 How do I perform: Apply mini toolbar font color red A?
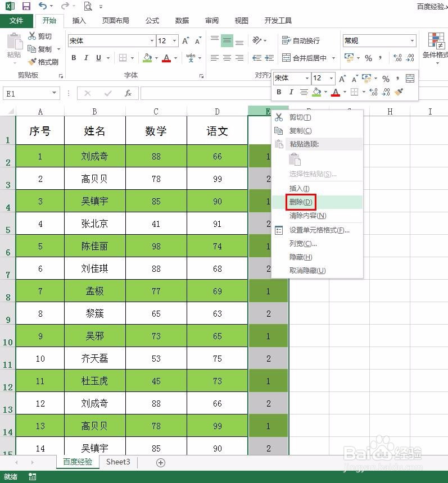point(336,92)
